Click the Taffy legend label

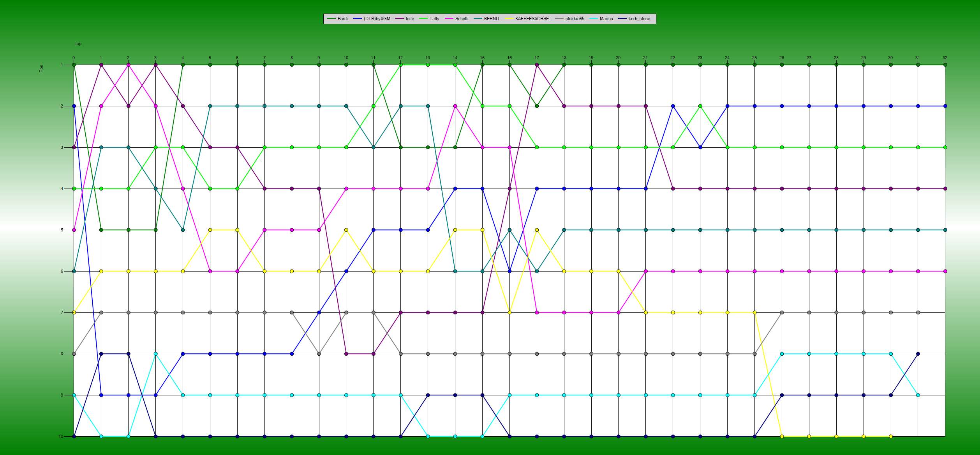(x=434, y=19)
